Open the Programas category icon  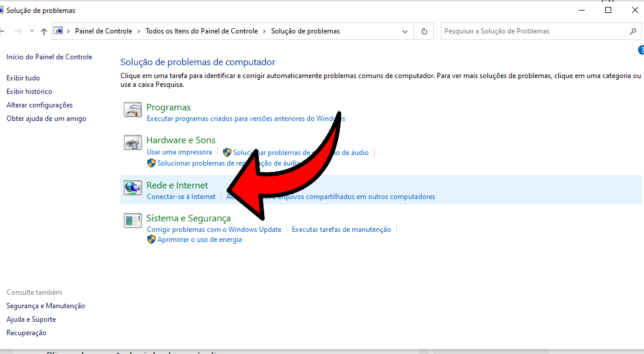[133, 110]
